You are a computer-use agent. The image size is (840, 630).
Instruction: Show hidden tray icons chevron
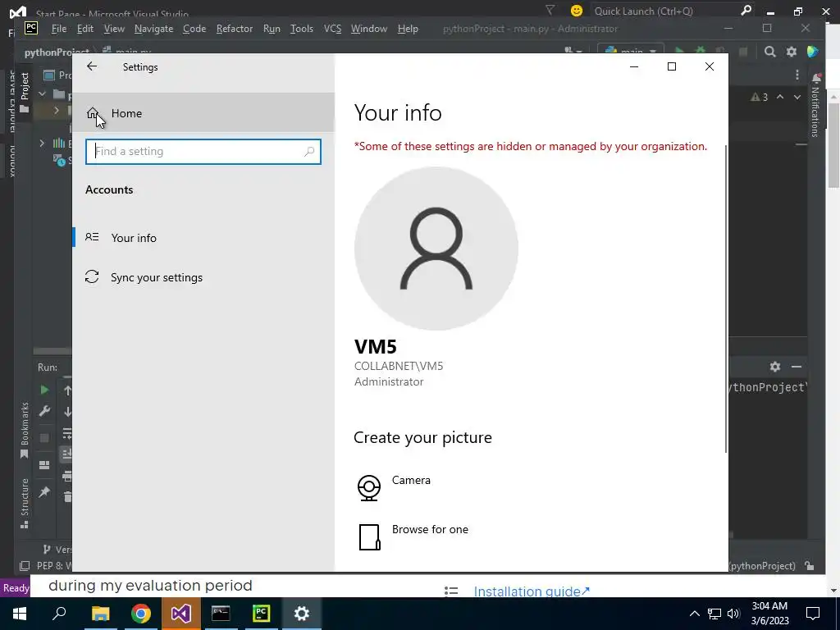click(x=694, y=614)
